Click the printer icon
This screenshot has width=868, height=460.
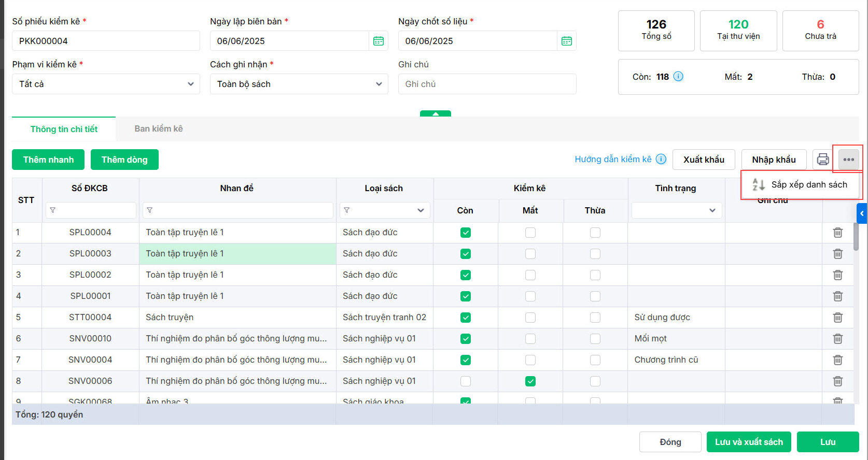[x=823, y=160]
